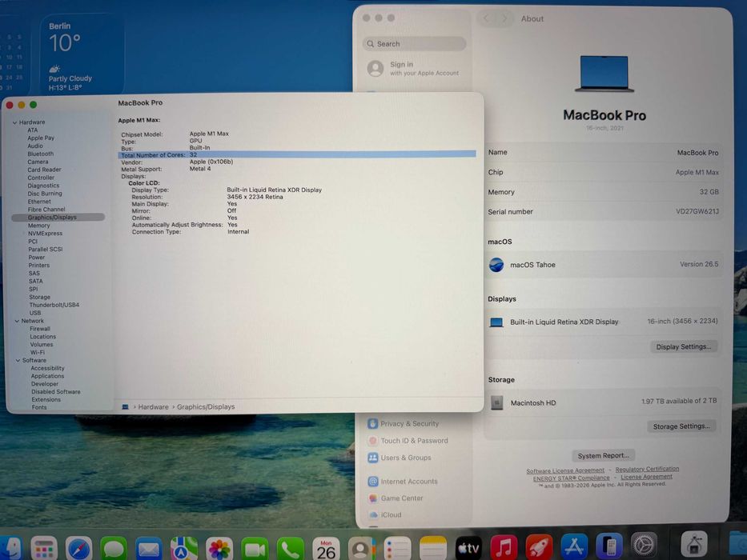
Task: Sign in with your Apple Account
Action: coord(413,68)
